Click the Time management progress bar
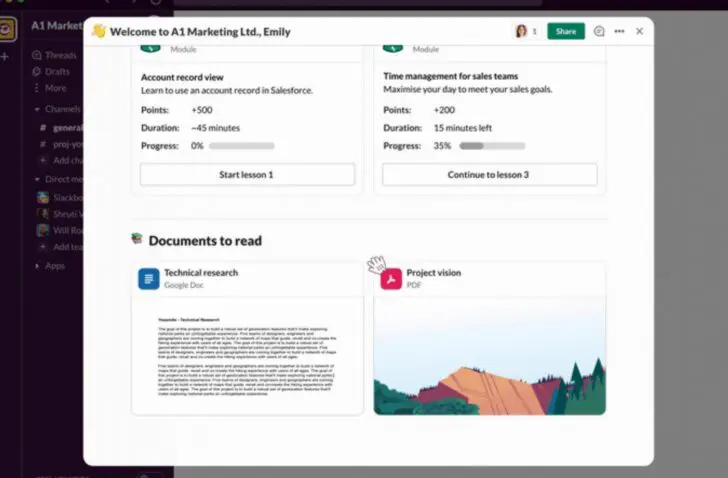Screen dimensions: 728x478 [x=492, y=146]
